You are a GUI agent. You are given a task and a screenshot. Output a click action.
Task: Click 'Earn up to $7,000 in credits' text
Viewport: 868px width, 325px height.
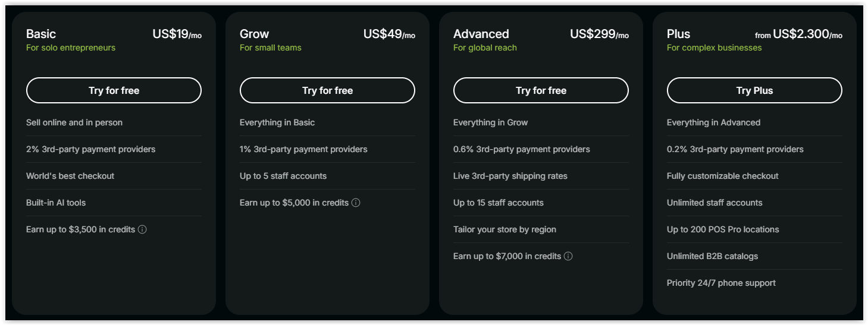click(507, 256)
